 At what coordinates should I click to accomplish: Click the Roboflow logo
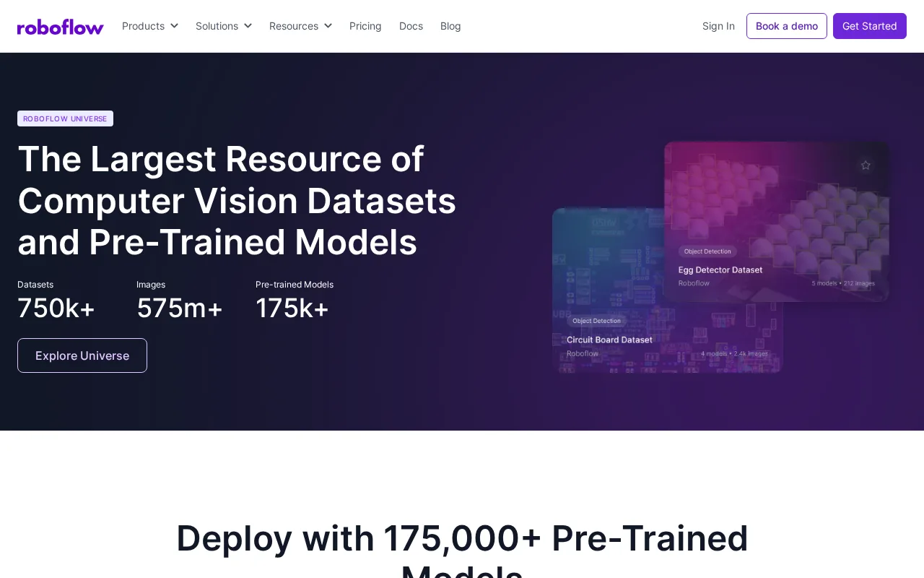tap(61, 27)
